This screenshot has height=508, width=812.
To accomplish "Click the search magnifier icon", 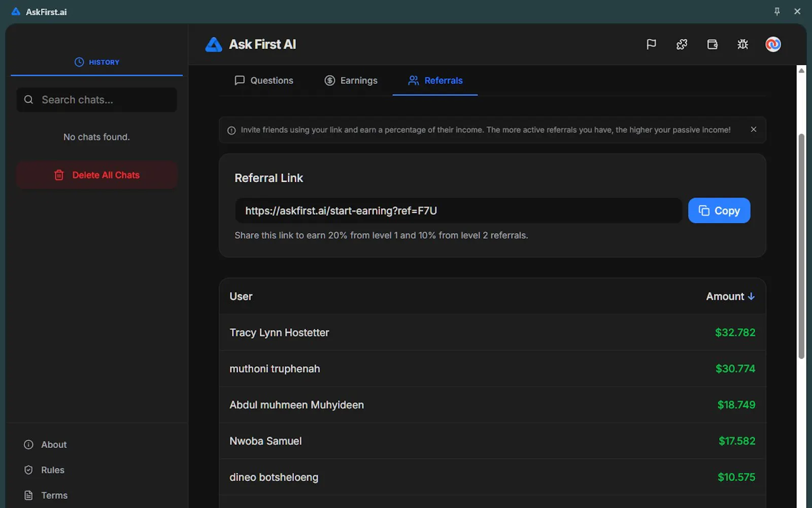I will (x=29, y=99).
